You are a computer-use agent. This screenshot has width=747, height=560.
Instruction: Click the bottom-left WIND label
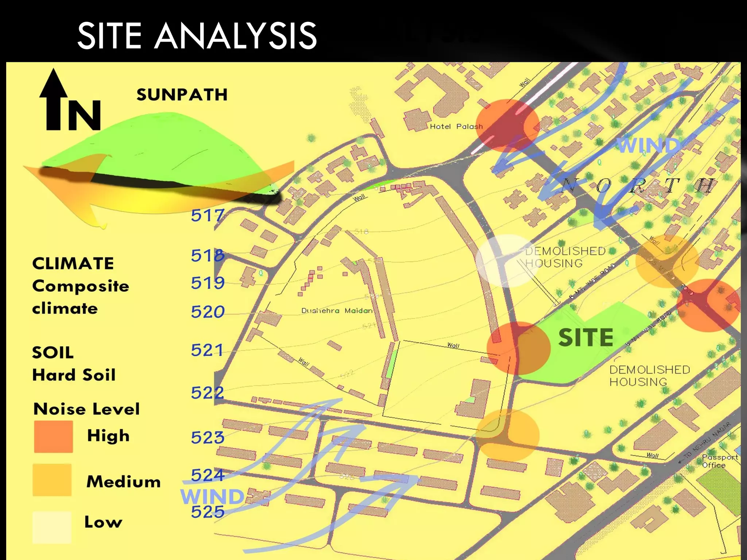coord(212,497)
